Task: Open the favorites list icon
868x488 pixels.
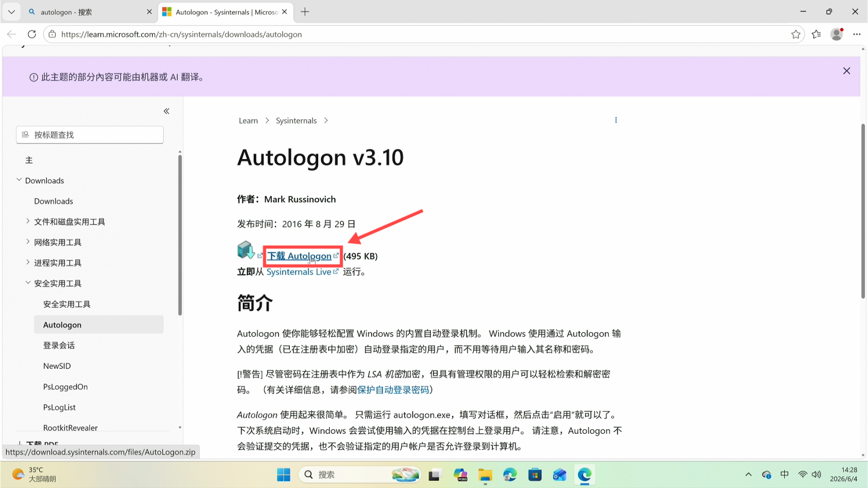Action: point(816,34)
